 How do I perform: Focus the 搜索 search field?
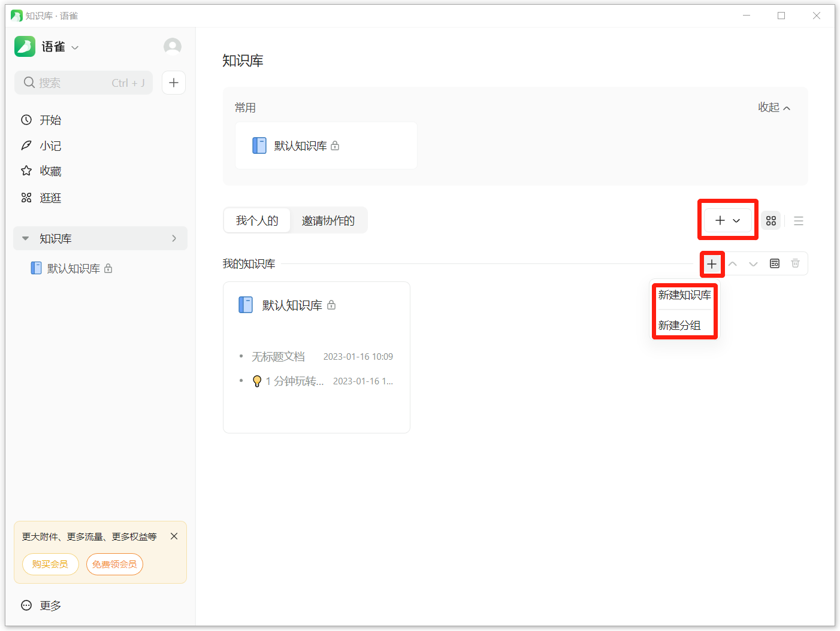click(83, 83)
